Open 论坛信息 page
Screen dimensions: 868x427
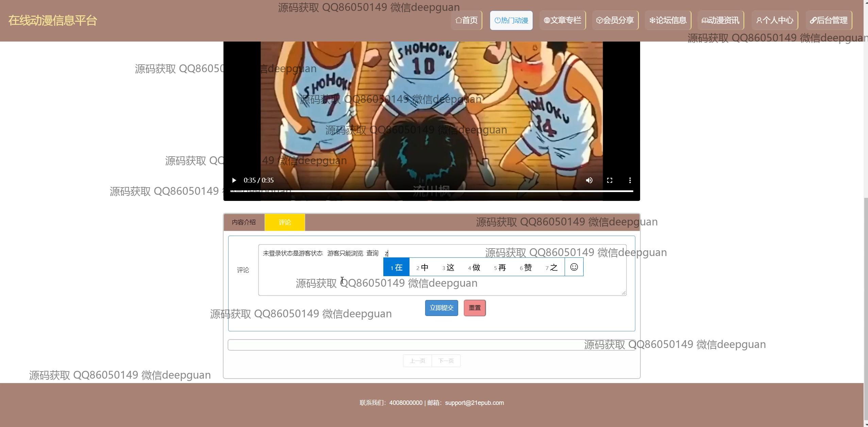668,20
